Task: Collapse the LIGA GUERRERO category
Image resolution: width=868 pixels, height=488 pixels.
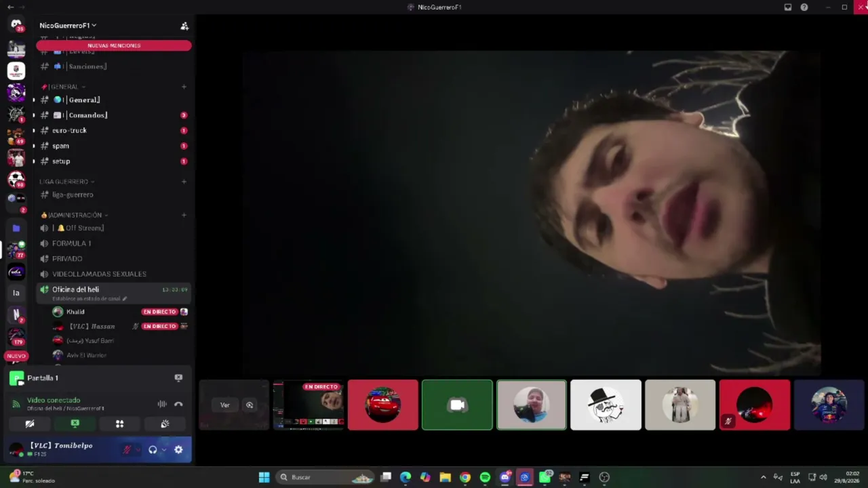Action: click(x=66, y=182)
